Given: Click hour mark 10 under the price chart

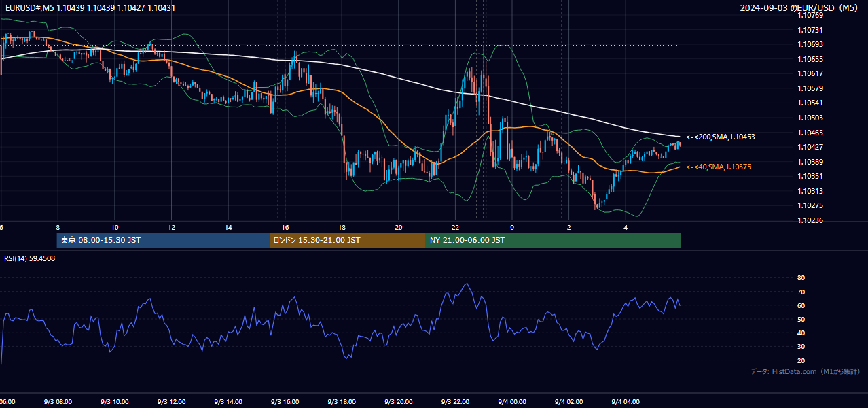Looking at the screenshot, I should click(115, 228).
